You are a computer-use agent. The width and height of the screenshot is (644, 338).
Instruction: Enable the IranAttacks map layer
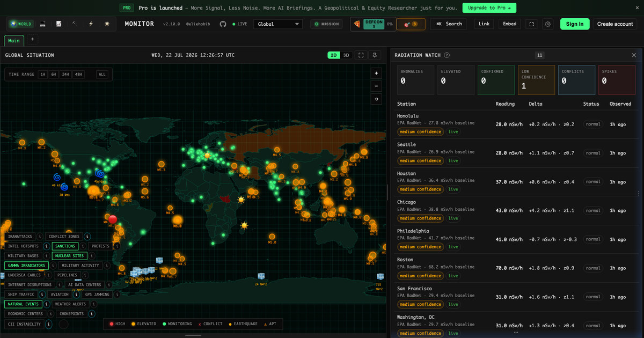click(x=20, y=237)
